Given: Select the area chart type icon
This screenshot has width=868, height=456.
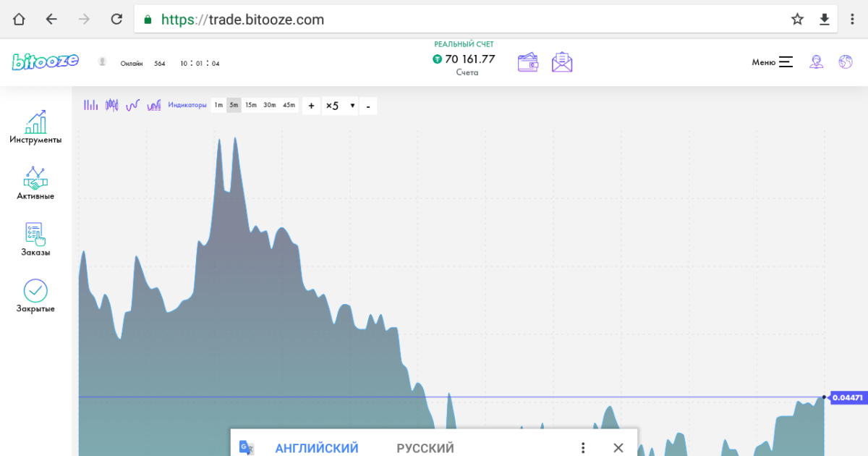Looking at the screenshot, I should [x=154, y=106].
